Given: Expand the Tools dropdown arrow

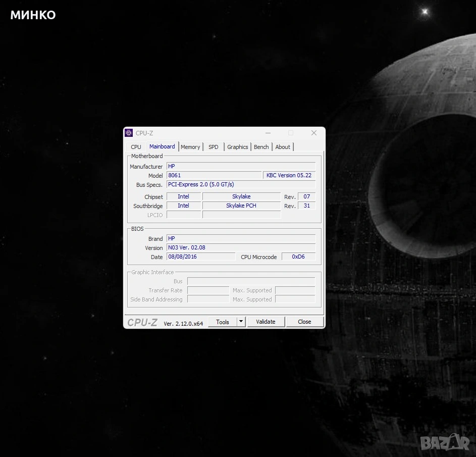Looking at the screenshot, I should (x=241, y=322).
